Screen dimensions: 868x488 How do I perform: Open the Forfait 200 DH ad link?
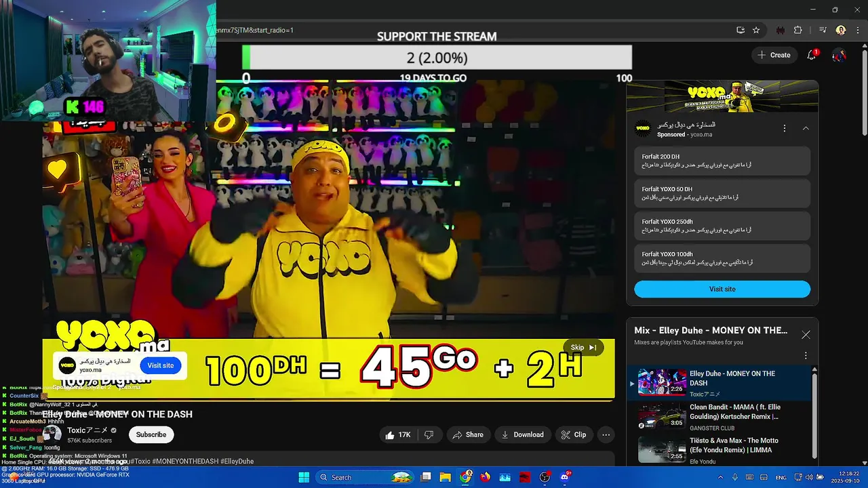(722, 161)
